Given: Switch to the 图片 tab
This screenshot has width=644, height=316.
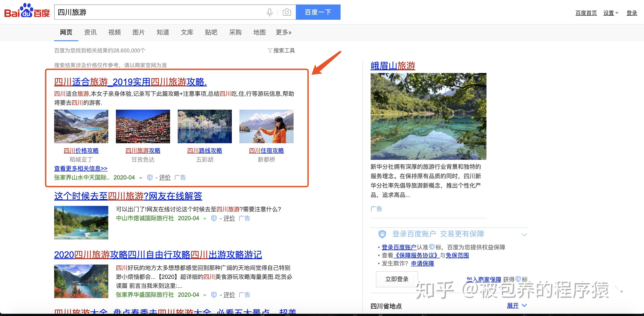Looking at the screenshot, I should coord(139,32).
